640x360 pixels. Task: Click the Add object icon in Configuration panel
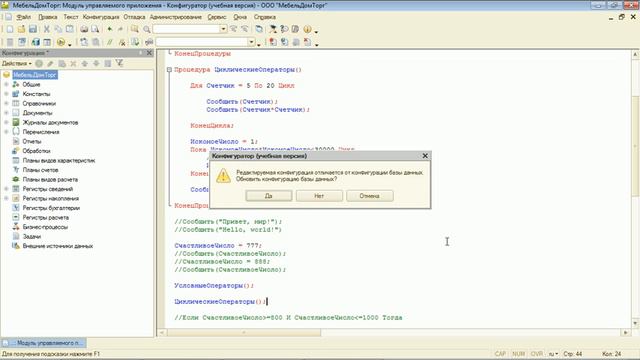[x=39, y=64]
